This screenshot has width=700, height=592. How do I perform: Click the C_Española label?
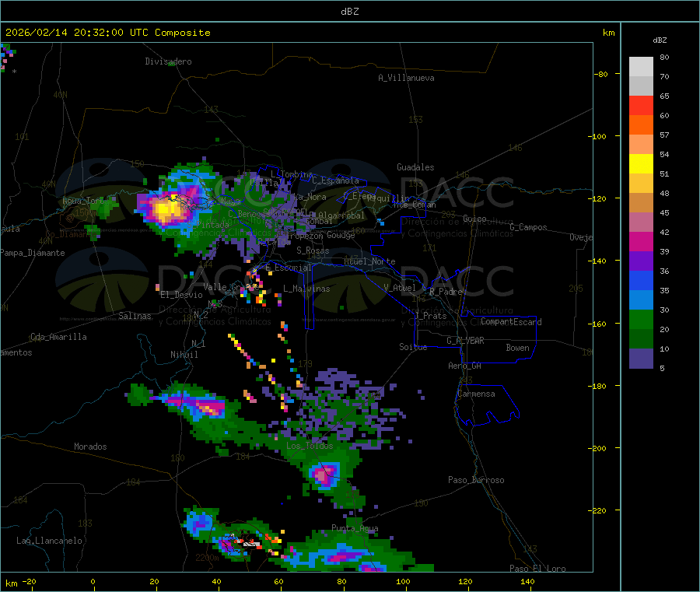[336, 180]
